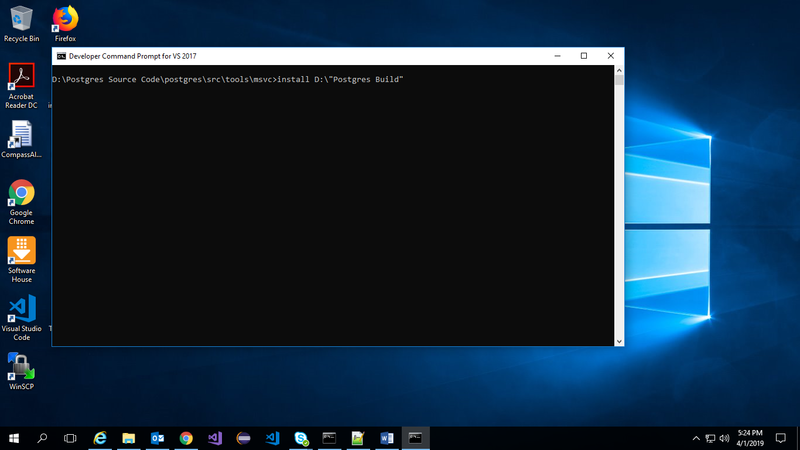Image resolution: width=800 pixels, height=450 pixels.
Task: Open the Action Center notifications panel
Action: pos(781,438)
